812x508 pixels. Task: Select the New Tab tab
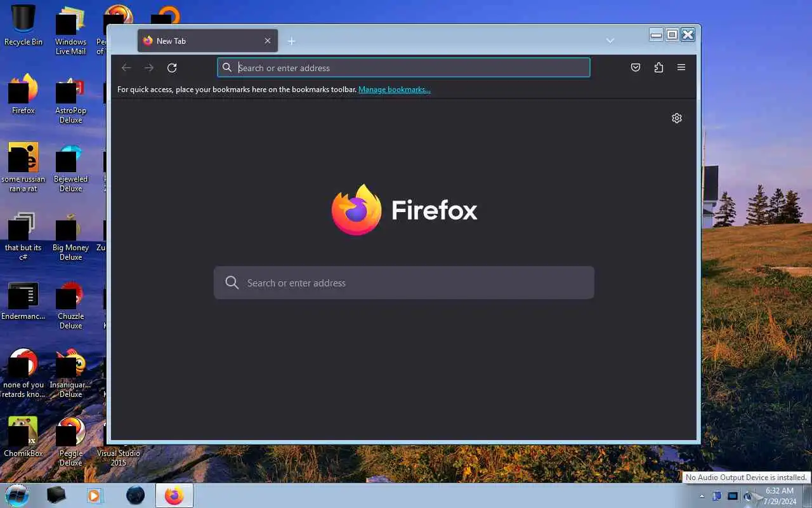click(207, 41)
